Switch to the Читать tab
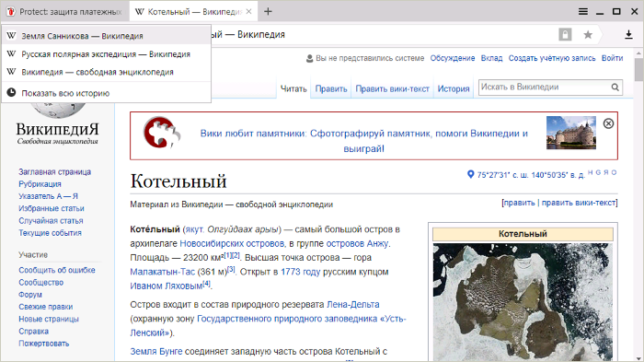This screenshot has width=644, height=362. (293, 88)
